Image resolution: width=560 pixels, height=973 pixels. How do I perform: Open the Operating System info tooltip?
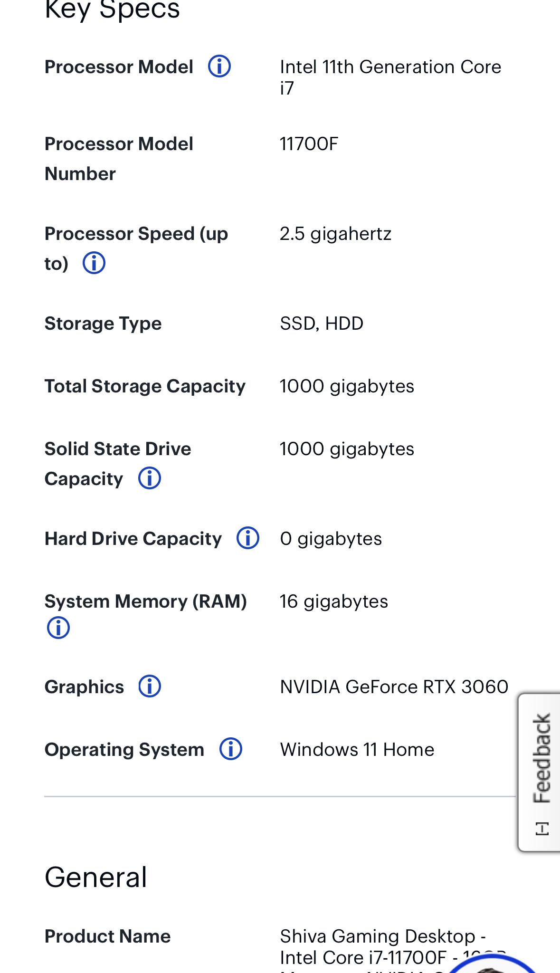click(231, 749)
